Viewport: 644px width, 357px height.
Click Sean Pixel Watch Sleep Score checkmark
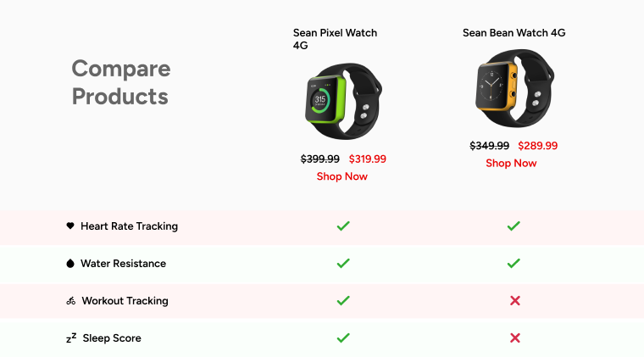[343, 338]
